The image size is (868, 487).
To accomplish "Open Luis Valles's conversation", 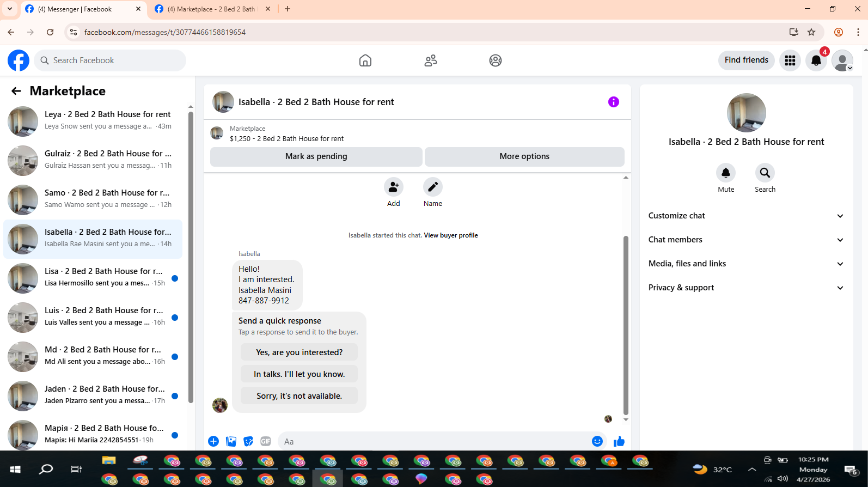I will (93, 316).
